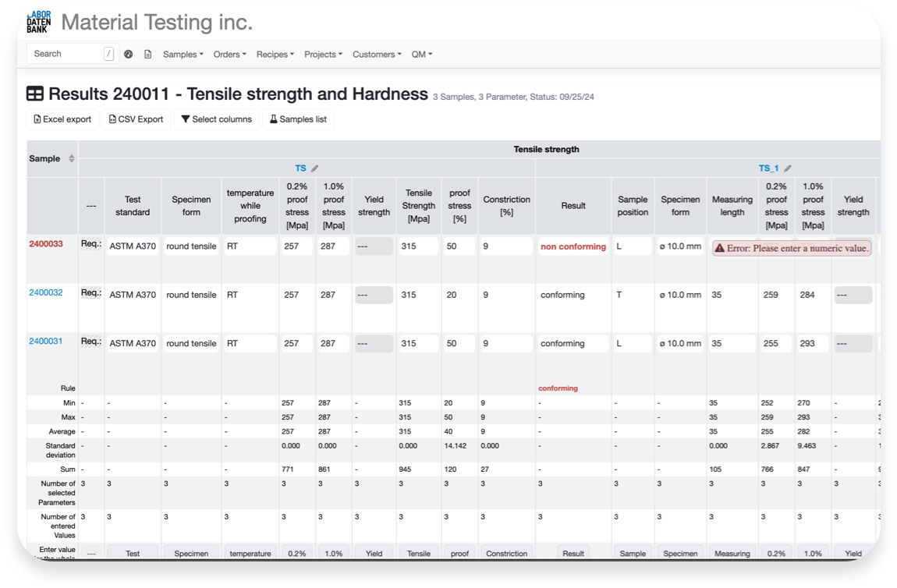Open sample 2400032 link
This screenshot has width=897, height=588.
[46, 293]
